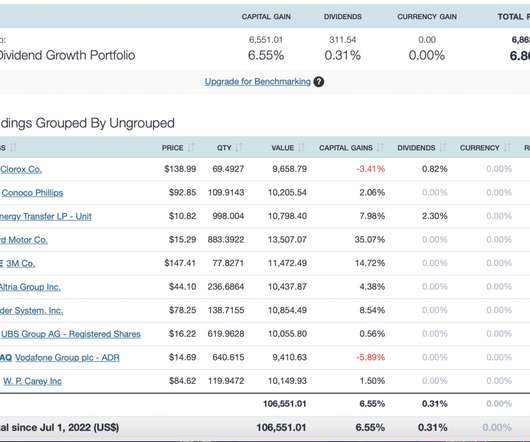The height and width of the screenshot is (442, 530).
Task: Click the summary capital gain percentage in large text
Action: pyautogui.click(x=266, y=55)
